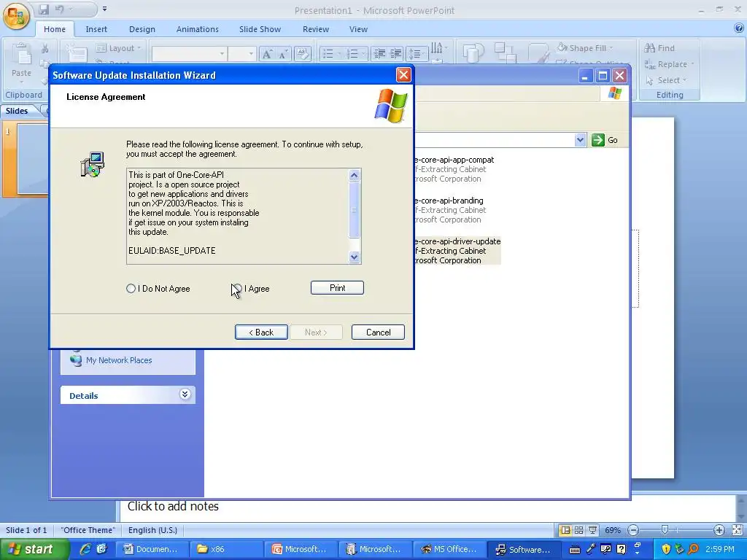Image resolution: width=747 pixels, height=560 pixels.
Task: Switch to Normal view in status bar
Action: click(x=565, y=530)
